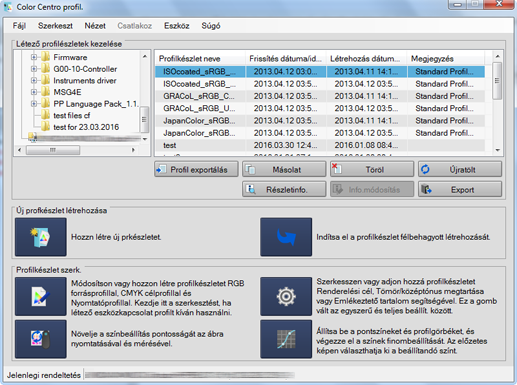The image size is (517, 385).
Task: Click the Color Centro app icon in title bar
Action: tap(7, 7)
